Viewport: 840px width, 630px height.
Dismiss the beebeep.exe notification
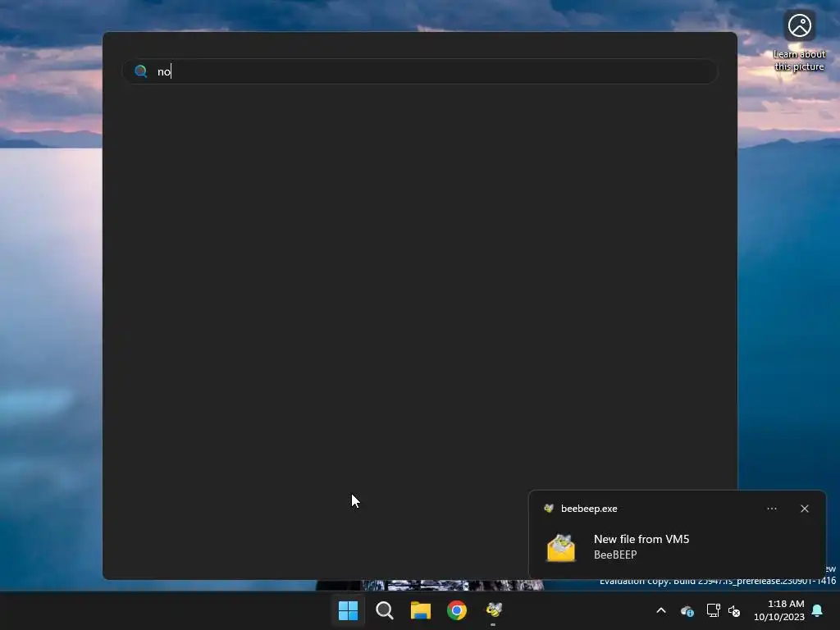pos(805,509)
